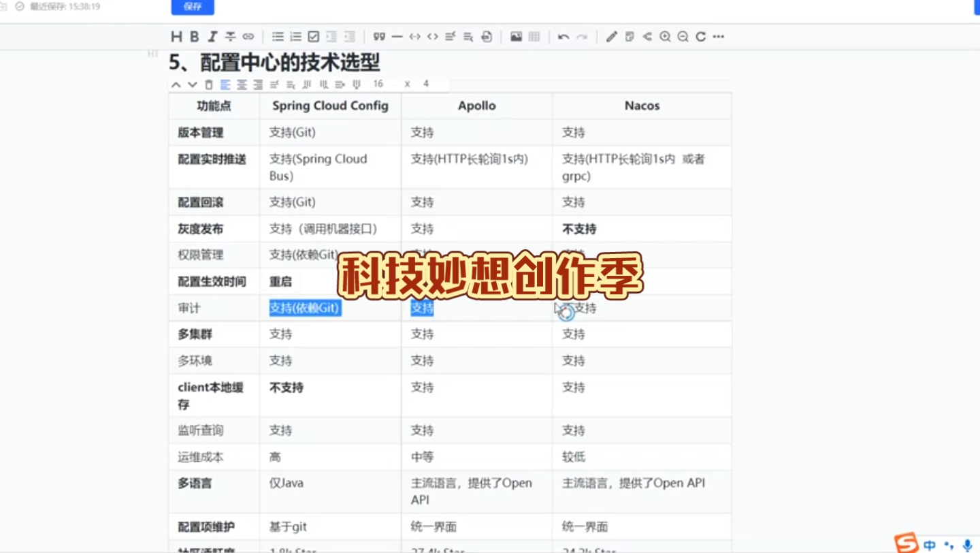This screenshot has width=980, height=553.
Task: Apply strikethrough formatting from the toolbar
Action: (231, 37)
